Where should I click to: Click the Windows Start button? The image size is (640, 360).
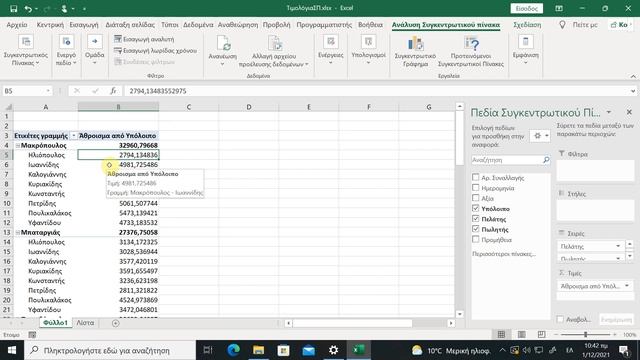(x=12, y=350)
